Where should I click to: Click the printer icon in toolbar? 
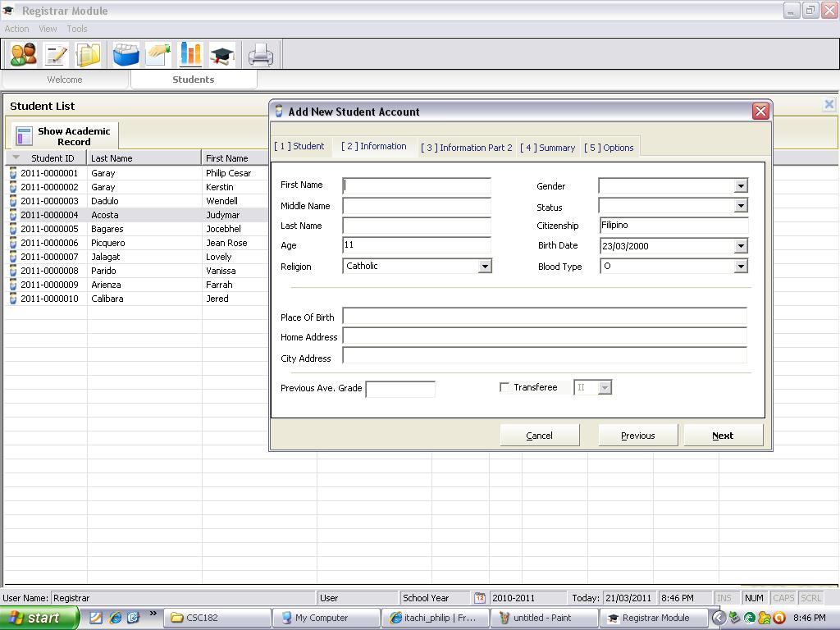coord(261,55)
